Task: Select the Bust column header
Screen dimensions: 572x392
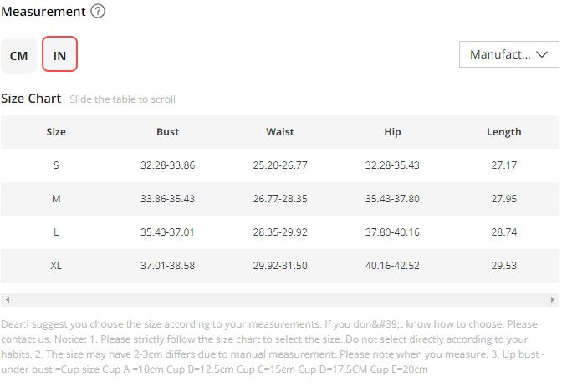Action: point(168,132)
